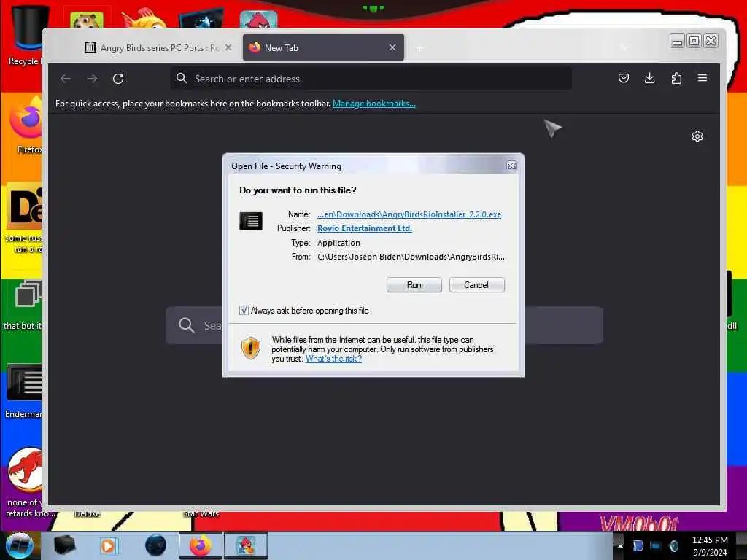Switch to the Angry Birds series PC Ports tab
This screenshot has height=560, width=747.
(x=152, y=47)
